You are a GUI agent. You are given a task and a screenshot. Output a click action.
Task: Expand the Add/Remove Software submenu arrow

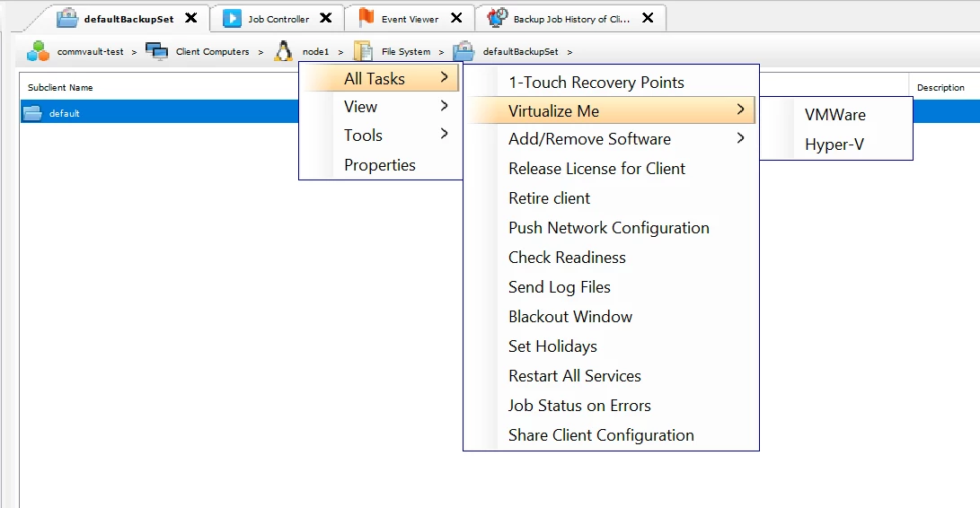741,138
